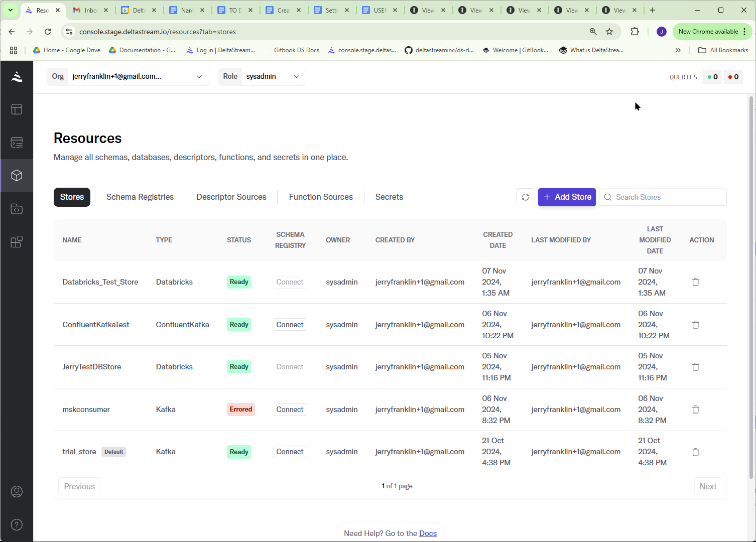Delete the ConfluentKafkaTest store
Screen dimensions: 756x542
click(696, 325)
